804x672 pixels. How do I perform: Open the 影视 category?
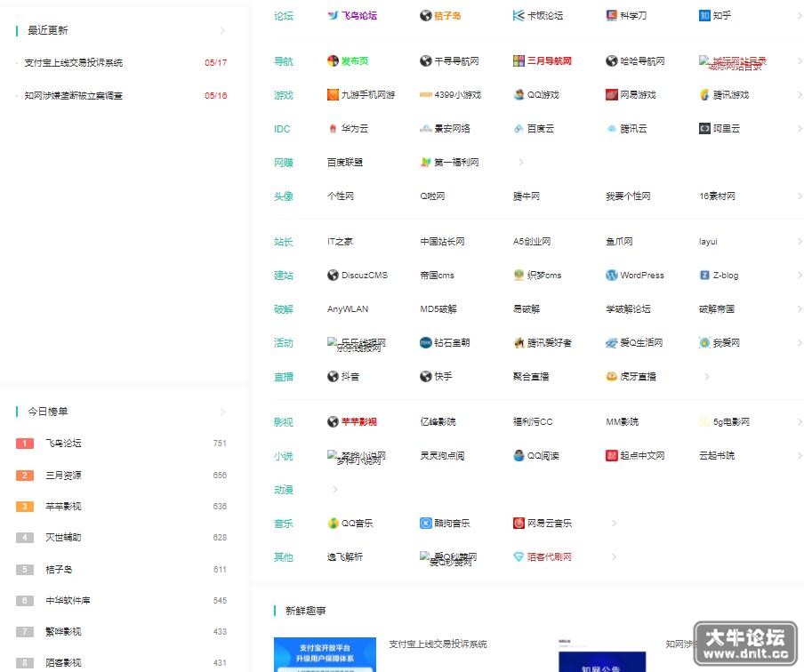pos(284,422)
